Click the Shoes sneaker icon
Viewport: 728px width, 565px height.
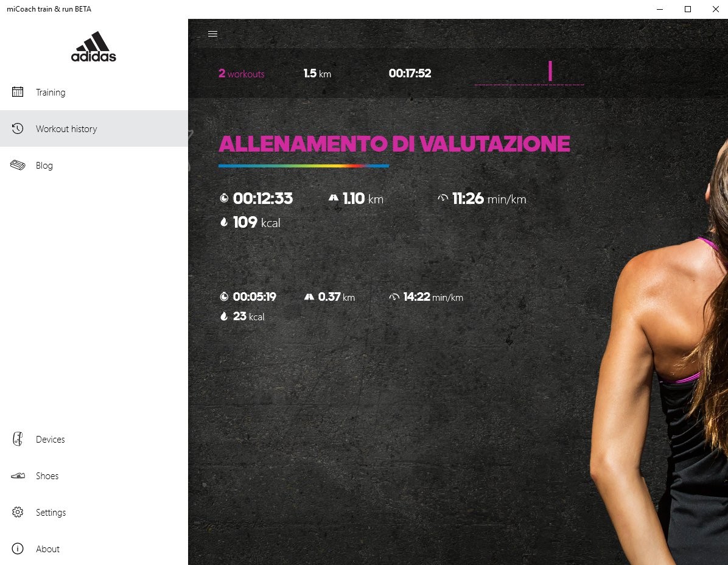[18, 476]
